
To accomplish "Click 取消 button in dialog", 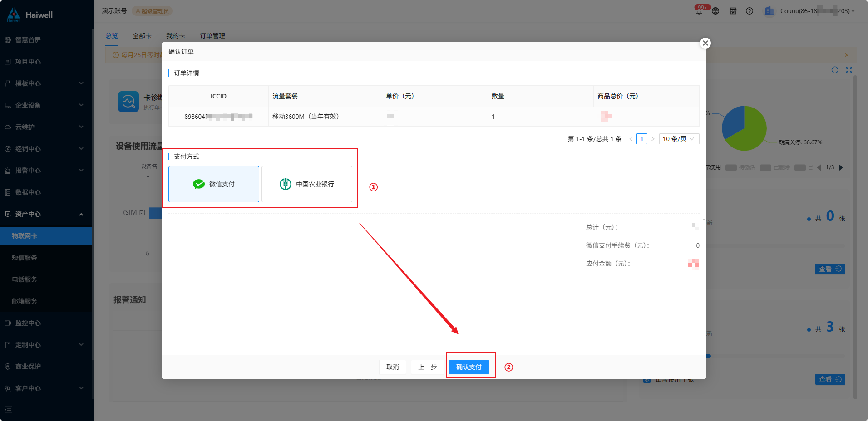I will coord(393,367).
